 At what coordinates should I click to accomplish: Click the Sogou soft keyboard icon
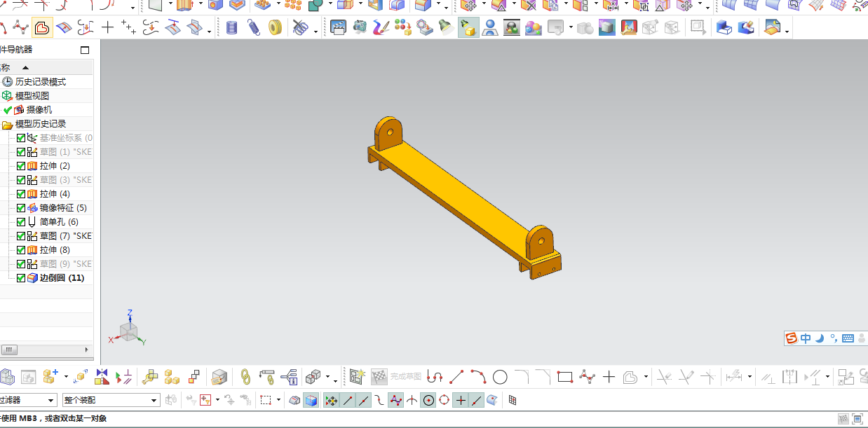coord(848,338)
